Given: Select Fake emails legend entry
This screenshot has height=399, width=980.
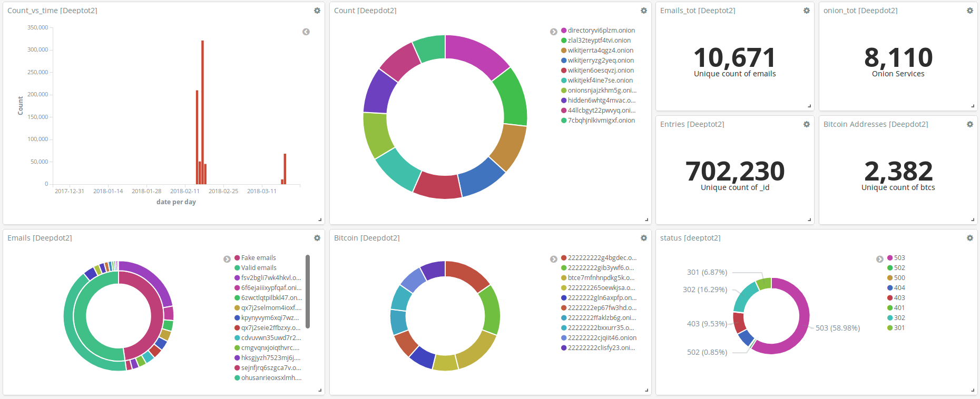Looking at the screenshot, I should click(256, 258).
